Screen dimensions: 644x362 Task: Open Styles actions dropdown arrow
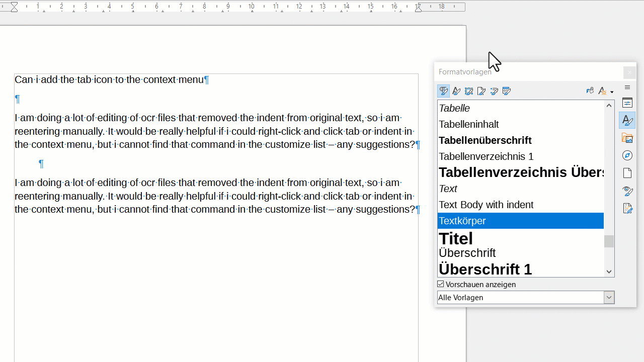(612, 92)
